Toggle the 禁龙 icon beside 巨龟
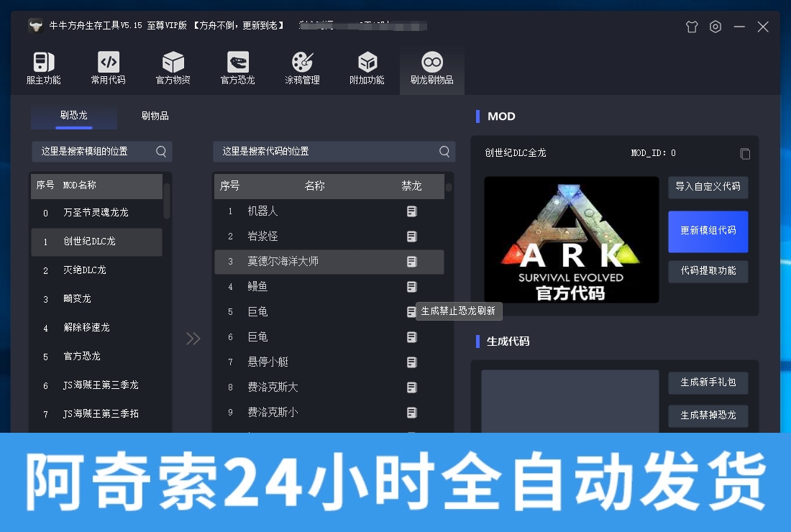 [411, 311]
